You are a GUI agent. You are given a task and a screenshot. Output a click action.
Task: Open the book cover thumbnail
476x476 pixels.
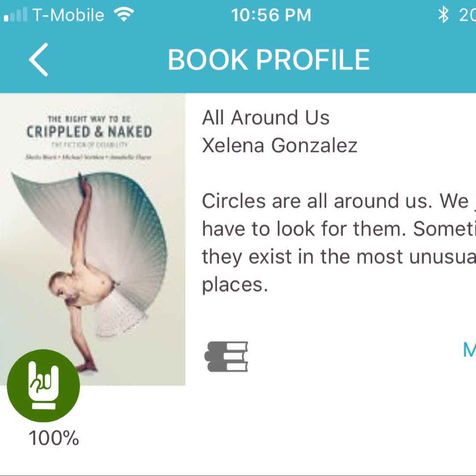point(93,238)
